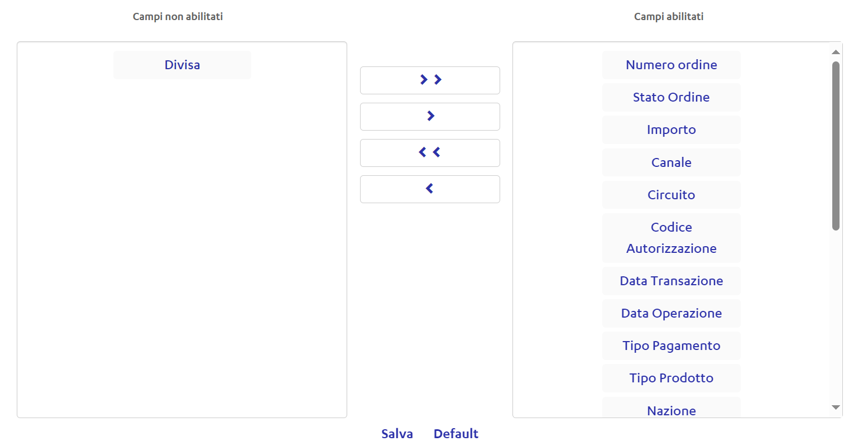Choose the Data Transazione field
Screen dimensions: 868x446
pos(671,281)
